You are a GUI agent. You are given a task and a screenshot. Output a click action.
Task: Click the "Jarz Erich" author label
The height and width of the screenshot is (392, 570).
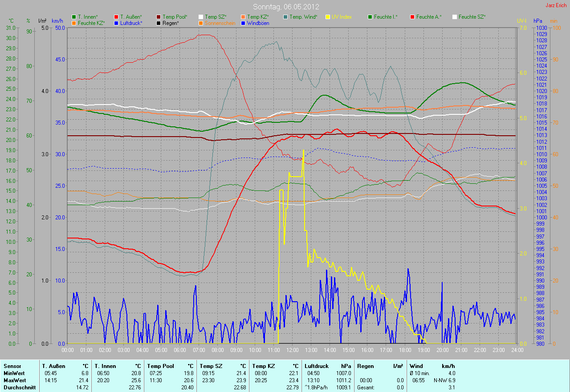click(x=557, y=6)
